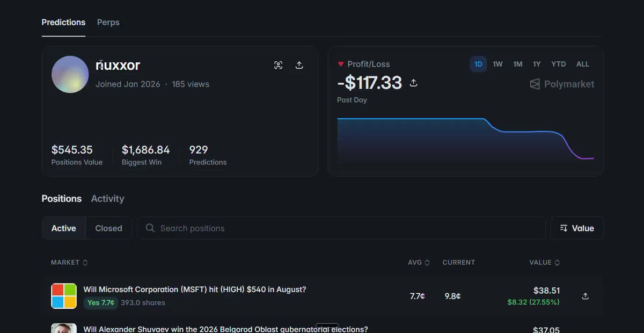Show Active positions
The image size is (644, 333).
coord(64,228)
